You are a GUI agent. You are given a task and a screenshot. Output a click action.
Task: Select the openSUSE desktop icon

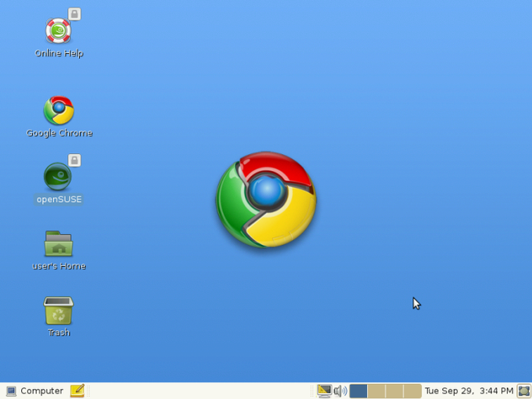[x=58, y=177]
